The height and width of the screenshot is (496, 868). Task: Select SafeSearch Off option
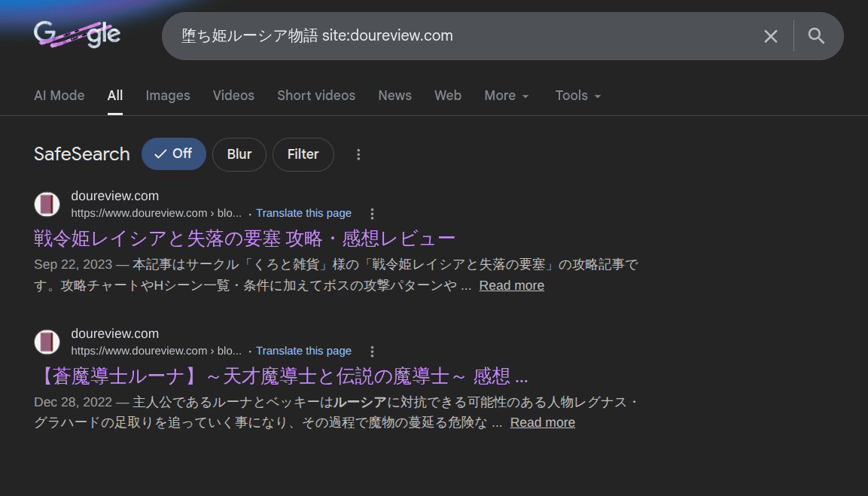pyautogui.click(x=174, y=154)
